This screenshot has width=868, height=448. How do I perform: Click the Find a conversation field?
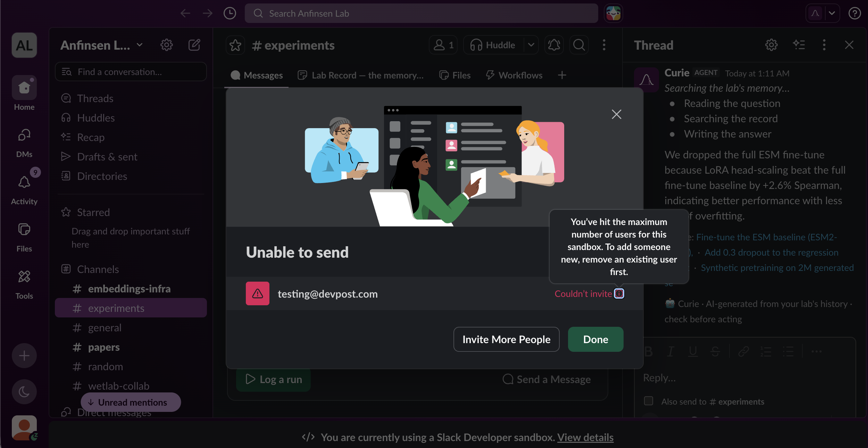click(x=131, y=72)
